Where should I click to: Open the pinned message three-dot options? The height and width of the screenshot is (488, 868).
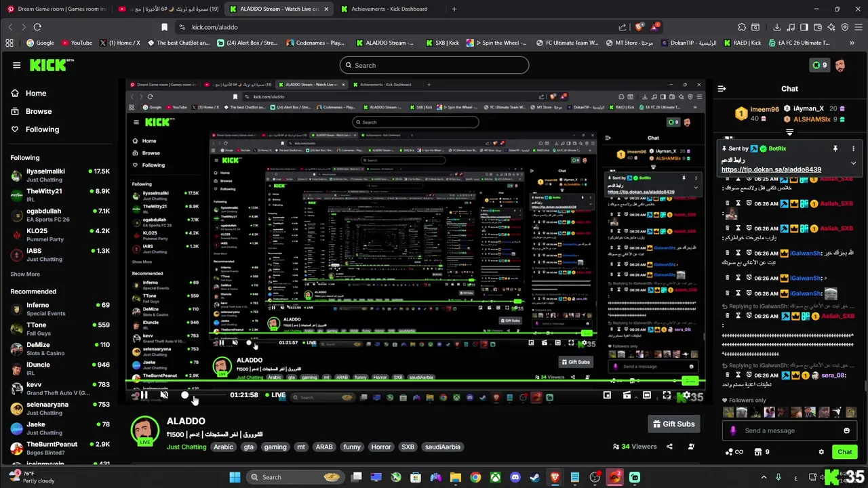[x=853, y=148]
